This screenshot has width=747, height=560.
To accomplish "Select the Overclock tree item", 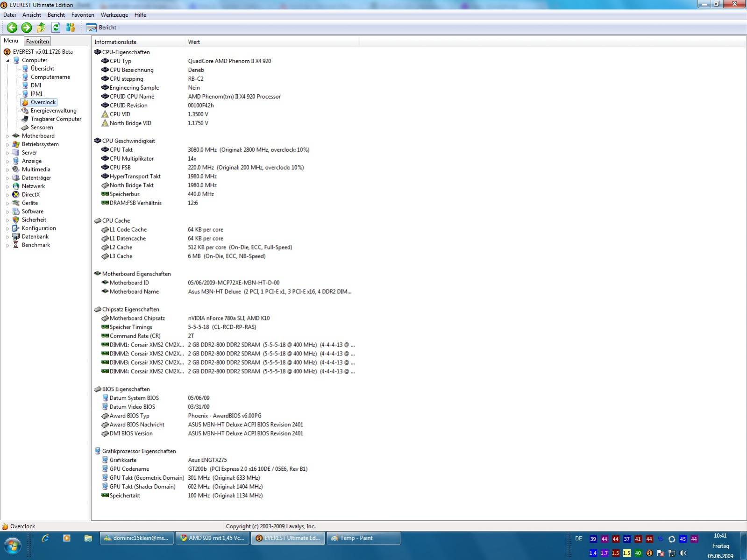I will (x=43, y=102).
